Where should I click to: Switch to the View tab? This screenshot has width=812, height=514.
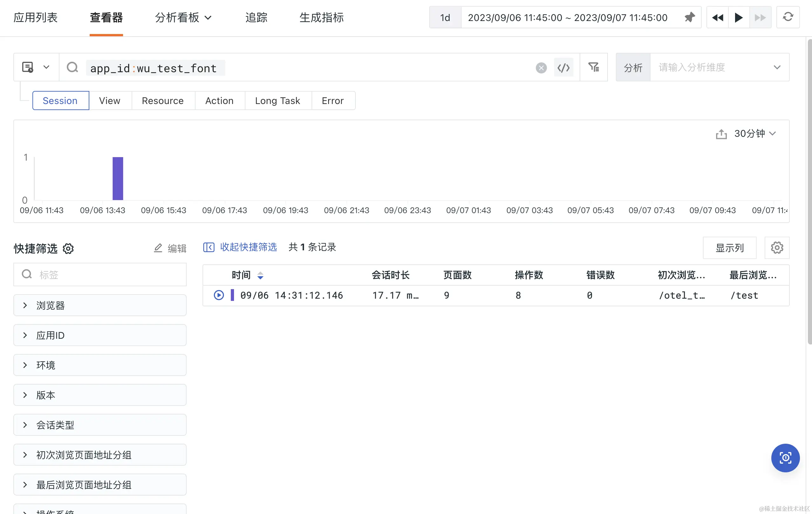point(110,101)
